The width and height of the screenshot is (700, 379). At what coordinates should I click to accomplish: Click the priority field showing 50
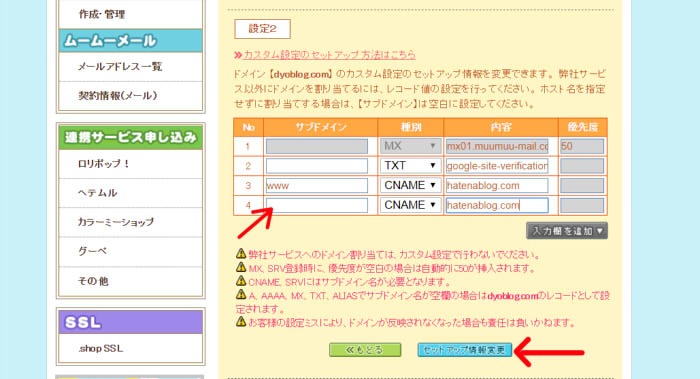click(582, 146)
